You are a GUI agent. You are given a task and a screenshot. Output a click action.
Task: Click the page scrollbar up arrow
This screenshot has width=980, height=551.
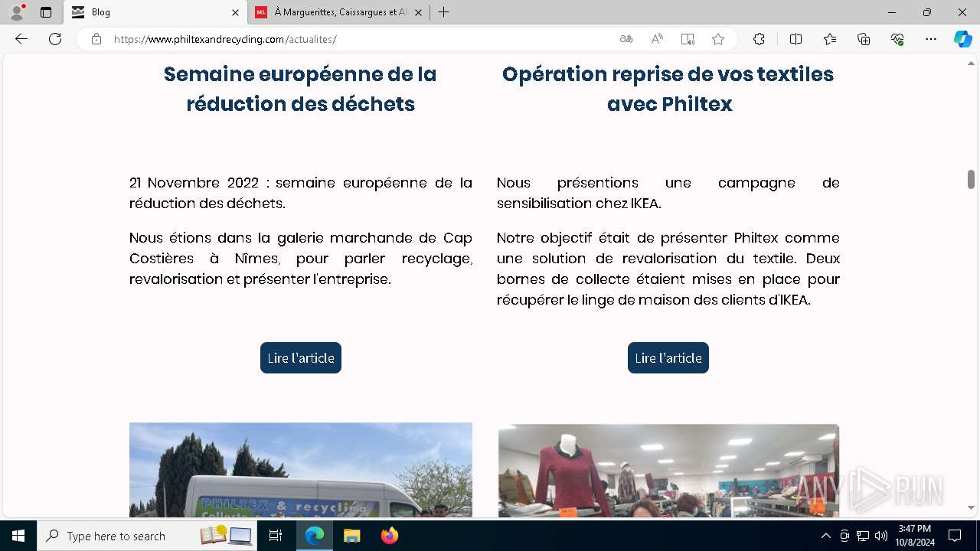point(971,64)
